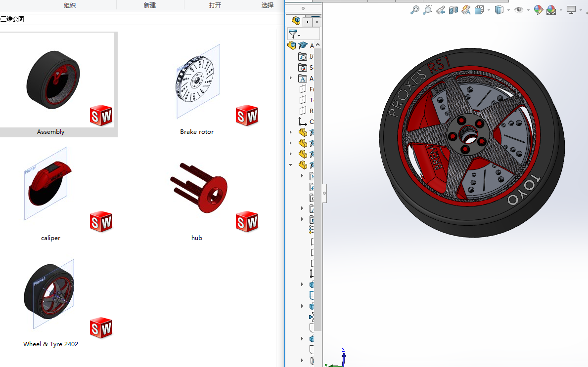This screenshot has width=588, height=367.
Task: Open the Edit Appearance tool
Action: pyautogui.click(x=539, y=10)
